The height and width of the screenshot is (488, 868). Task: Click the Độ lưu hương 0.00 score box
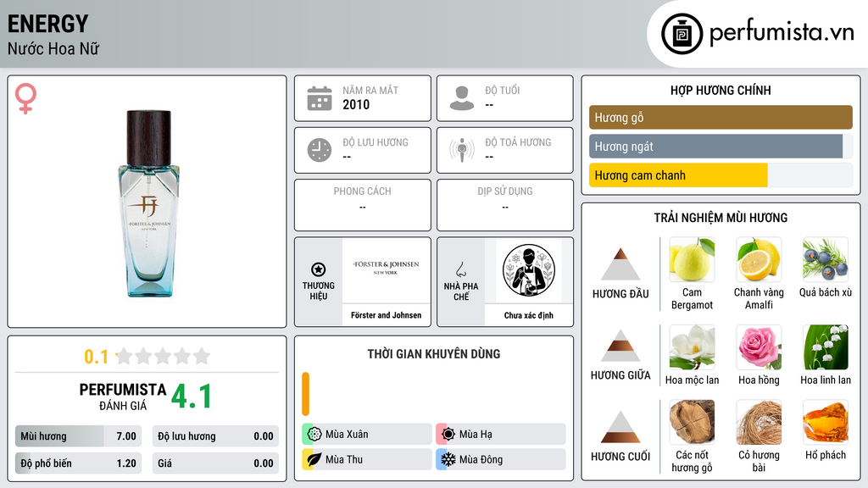tap(215, 436)
